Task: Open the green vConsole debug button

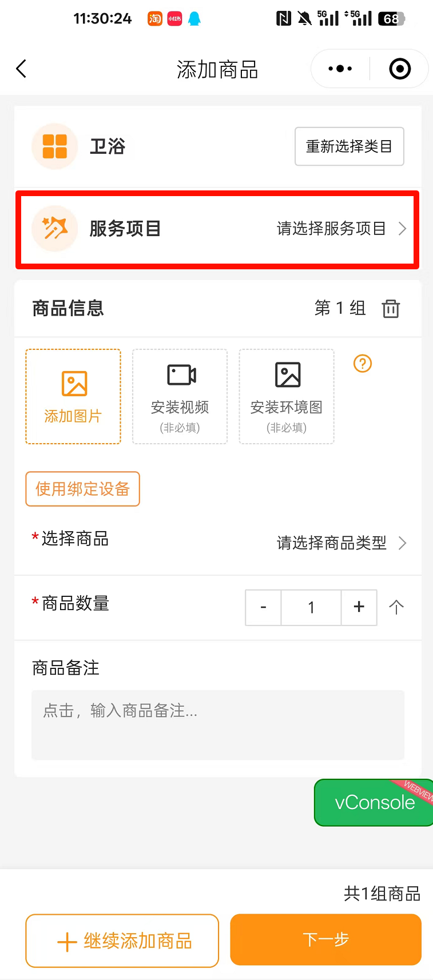Action: click(x=374, y=802)
